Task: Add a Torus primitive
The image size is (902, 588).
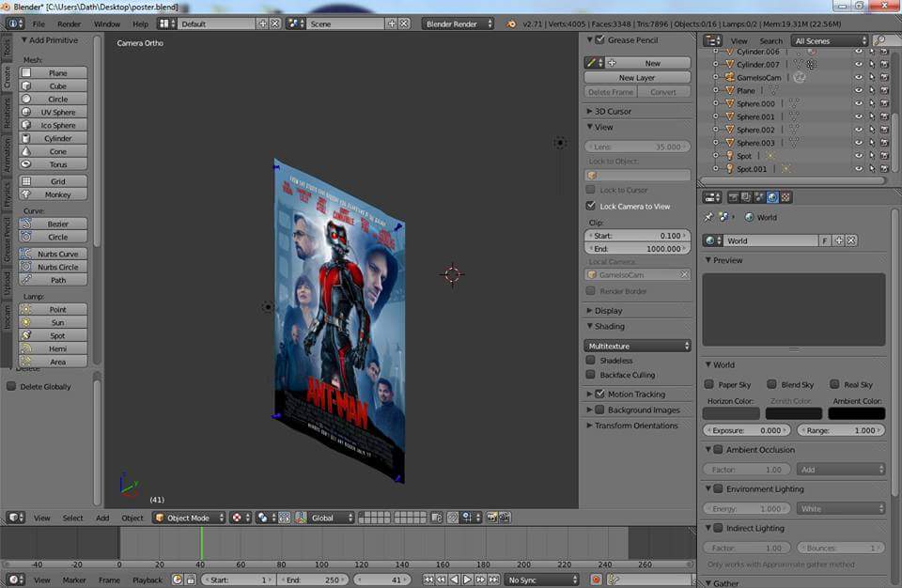Action: click(53, 164)
